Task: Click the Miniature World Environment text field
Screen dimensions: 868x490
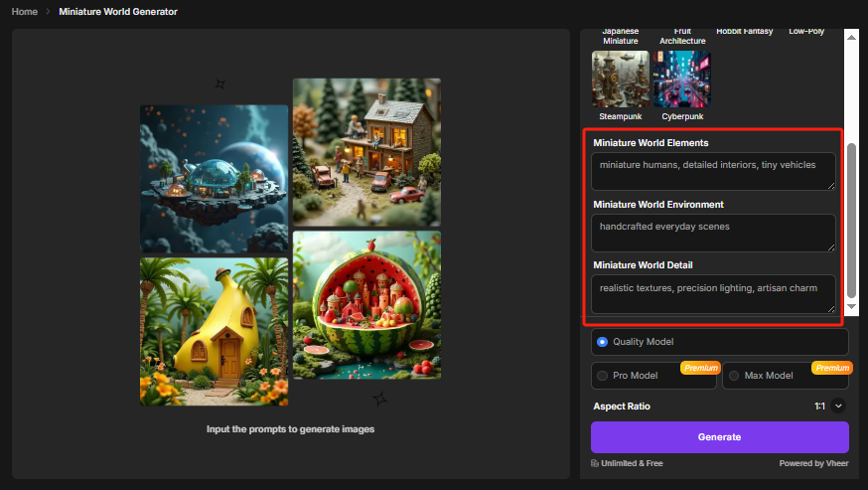Action: [x=713, y=233]
